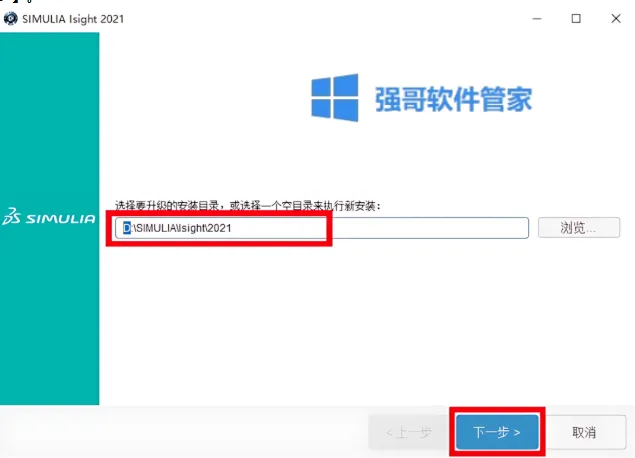This screenshot has width=635, height=458.
Task: Click the 浏览... browse button
Action: pos(579,228)
